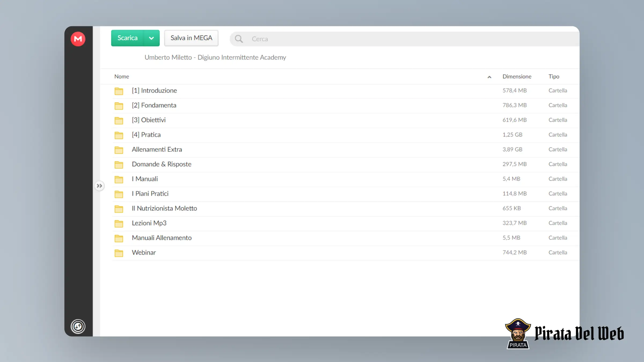644x362 pixels.
Task: Click the magnifier search icon
Action: pos(239,39)
